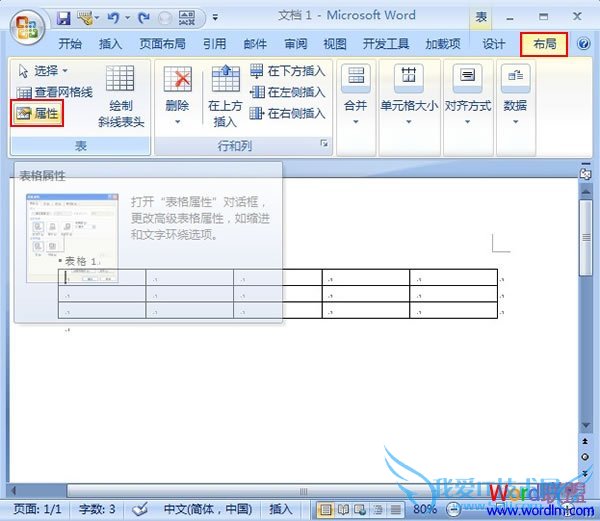Screen dimensions: 600x521
Task: Toggle 查看网格线 gridlines
Action: pos(54,92)
